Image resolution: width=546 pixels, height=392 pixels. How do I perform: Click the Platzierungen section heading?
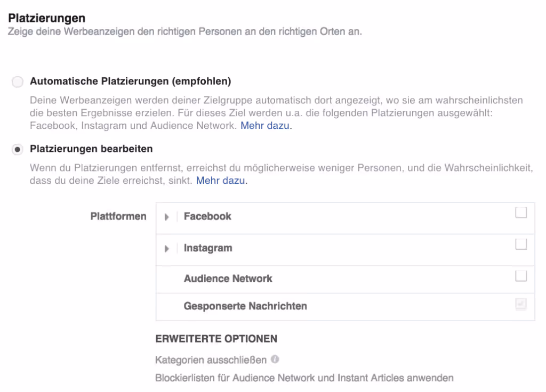pyautogui.click(x=47, y=18)
